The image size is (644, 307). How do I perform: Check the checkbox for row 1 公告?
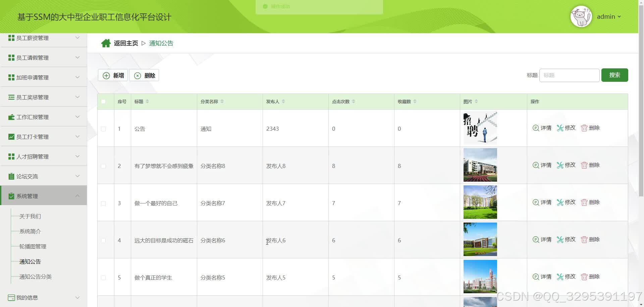103,129
